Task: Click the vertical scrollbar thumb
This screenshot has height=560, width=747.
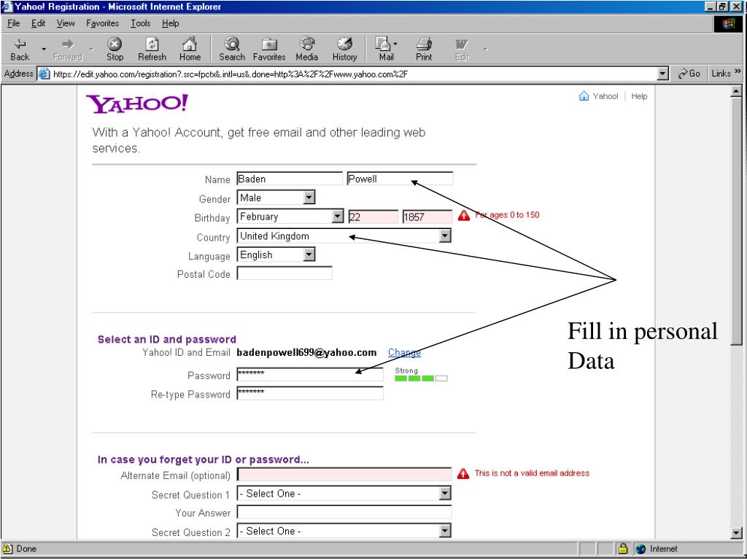Action: [736, 220]
